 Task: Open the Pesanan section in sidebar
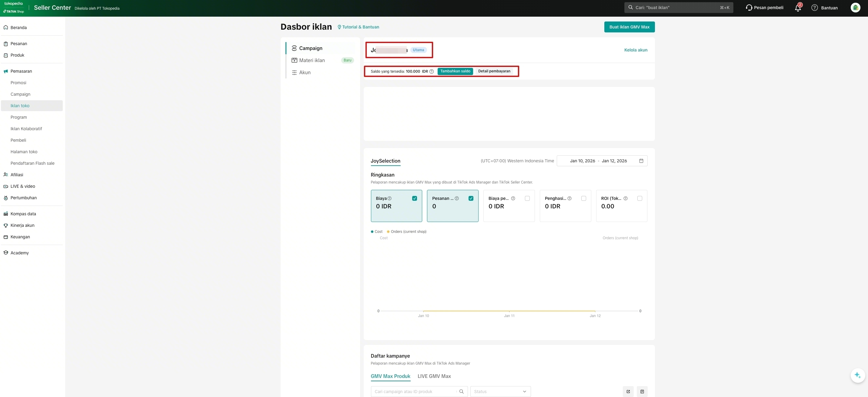click(x=19, y=43)
